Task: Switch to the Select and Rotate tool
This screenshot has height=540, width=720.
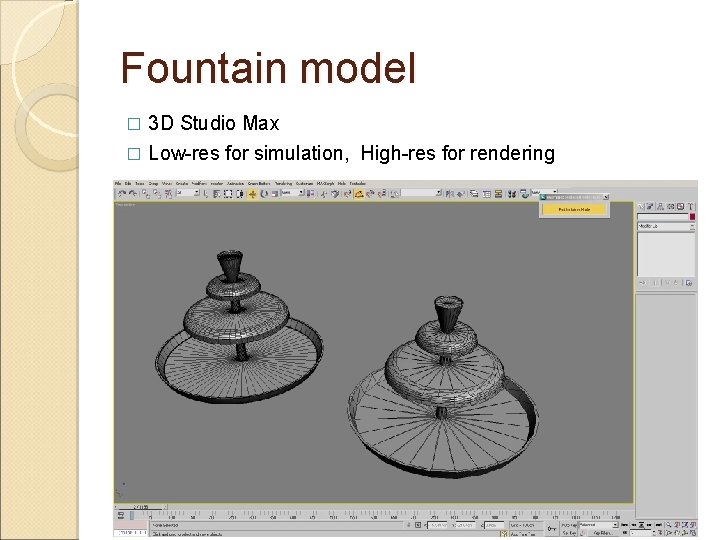Action: [x=264, y=194]
